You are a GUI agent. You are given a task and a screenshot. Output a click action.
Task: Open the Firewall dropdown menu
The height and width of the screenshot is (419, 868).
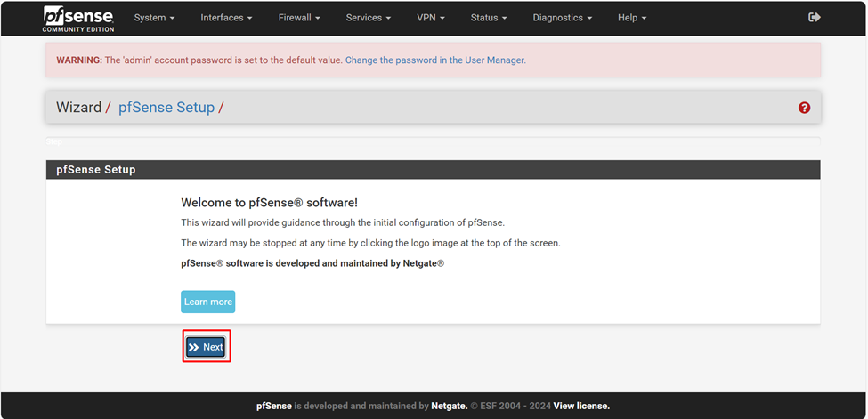tap(299, 18)
